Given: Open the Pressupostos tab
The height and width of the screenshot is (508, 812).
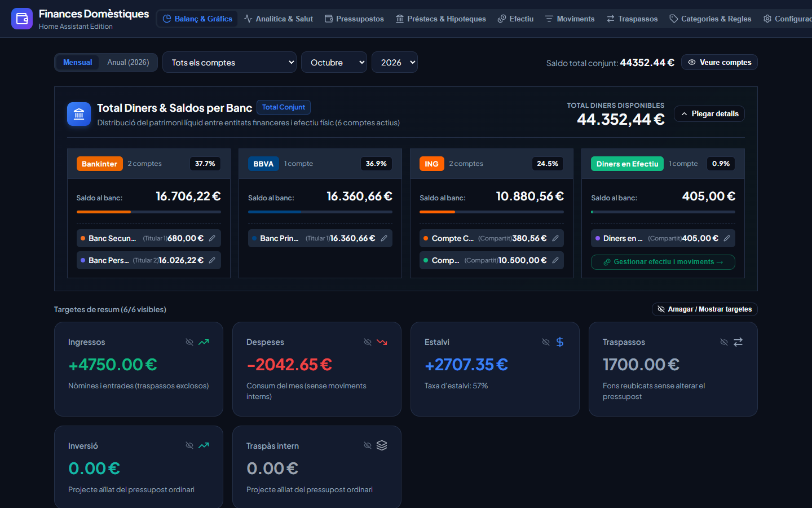Looking at the screenshot, I should (x=354, y=19).
